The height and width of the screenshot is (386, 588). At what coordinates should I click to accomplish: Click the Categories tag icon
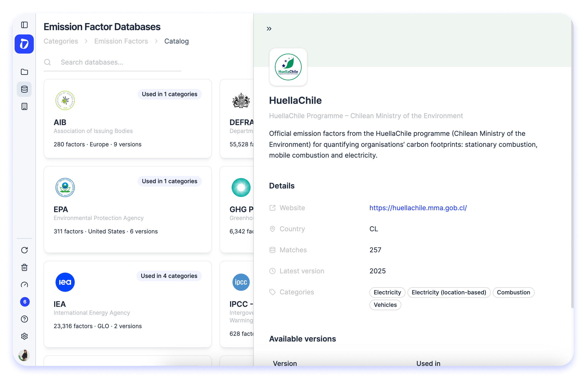pos(273,292)
